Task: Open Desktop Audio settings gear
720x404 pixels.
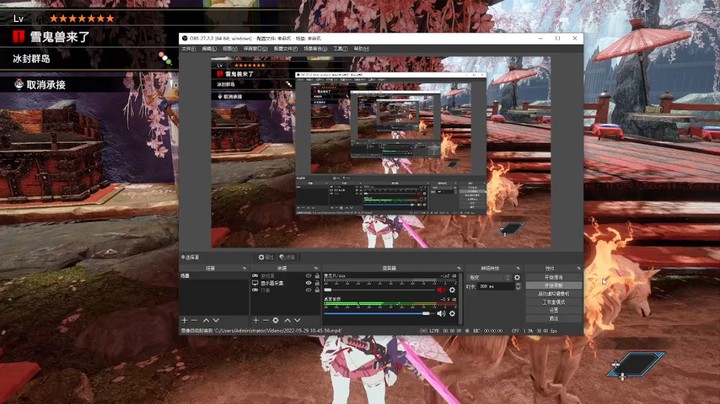Action: click(x=452, y=314)
